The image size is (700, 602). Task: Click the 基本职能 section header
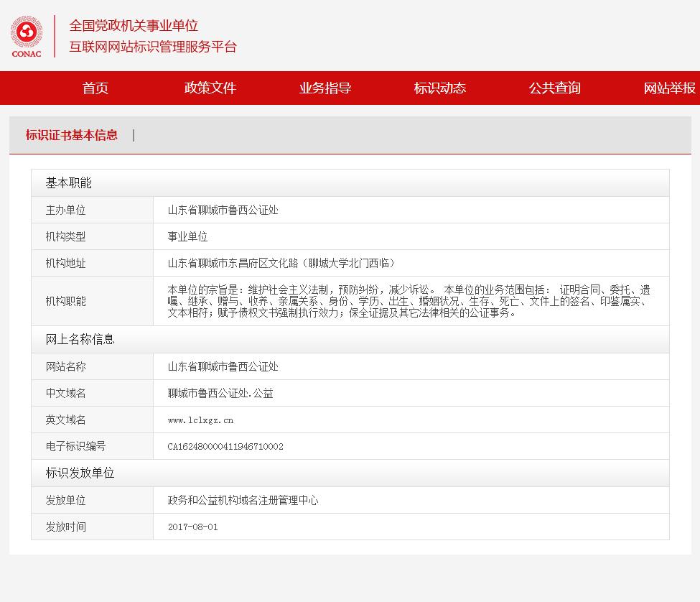pyautogui.click(x=350, y=183)
